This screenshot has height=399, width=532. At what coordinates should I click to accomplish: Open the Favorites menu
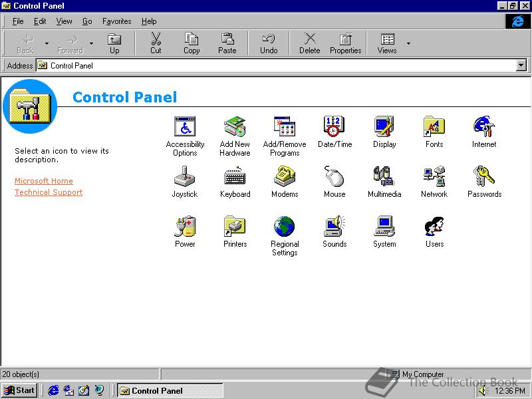click(117, 21)
